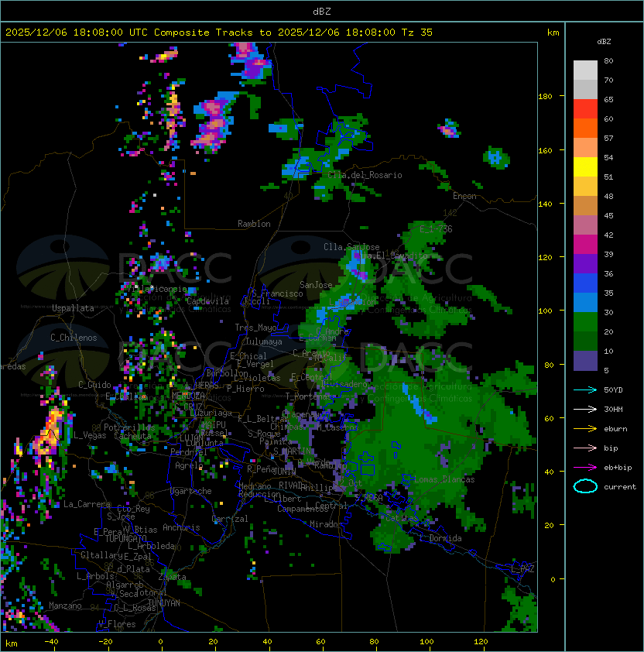Pick the magenta swatch below the 42 label
The width and height of the screenshot is (644, 652).
[585, 245]
